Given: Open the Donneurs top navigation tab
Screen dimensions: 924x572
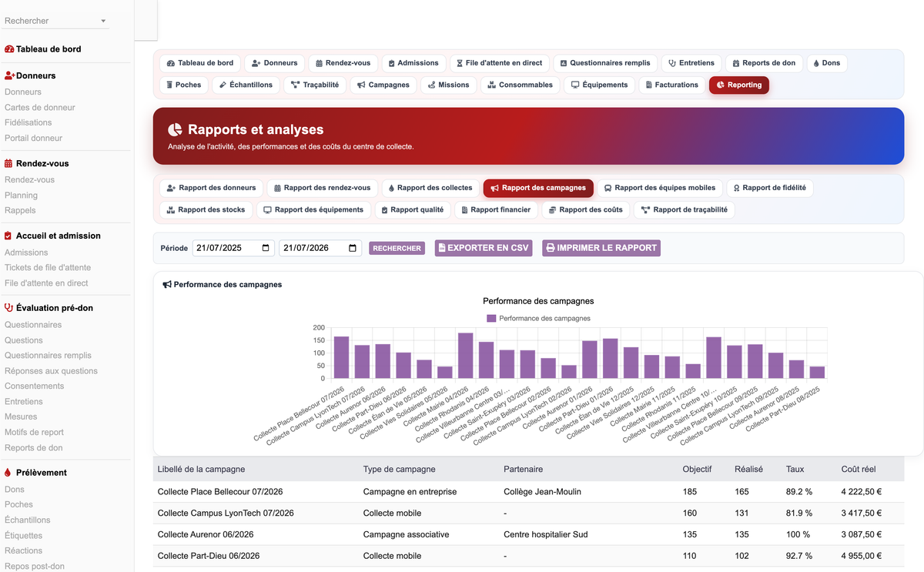Looking at the screenshot, I should 275,63.
